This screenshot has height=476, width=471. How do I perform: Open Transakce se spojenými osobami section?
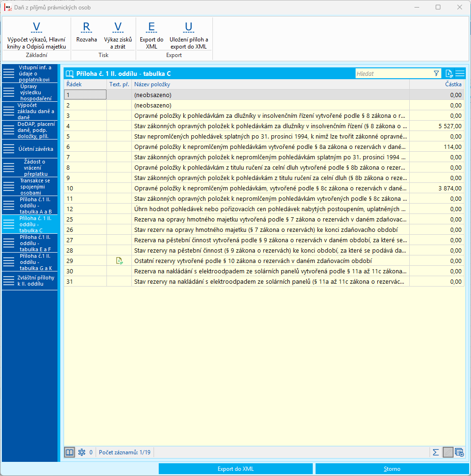point(30,186)
